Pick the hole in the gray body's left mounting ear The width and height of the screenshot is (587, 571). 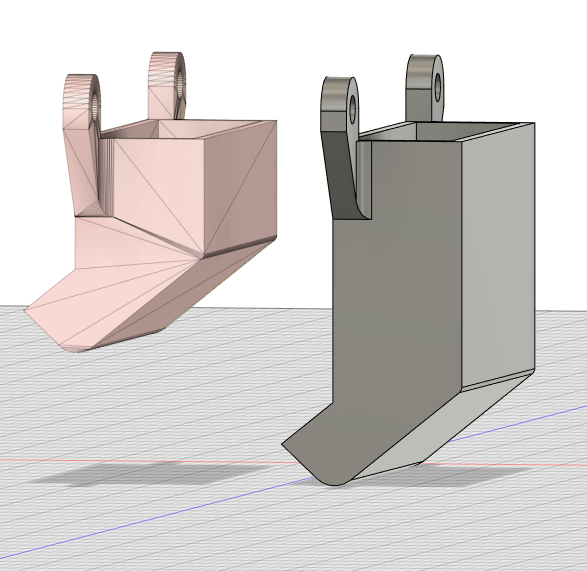click(x=353, y=109)
